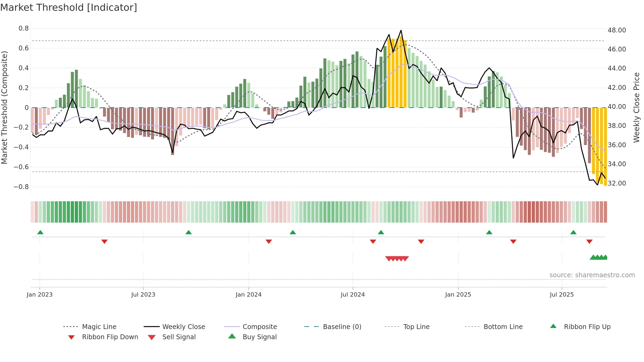Click the chart title Market Threshold [Indicator]
This screenshot has width=644, height=362.
pos(69,8)
